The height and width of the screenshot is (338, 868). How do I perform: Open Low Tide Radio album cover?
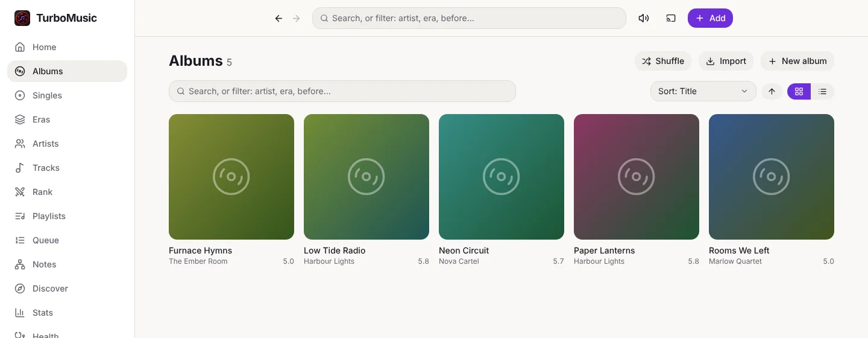[x=366, y=177]
